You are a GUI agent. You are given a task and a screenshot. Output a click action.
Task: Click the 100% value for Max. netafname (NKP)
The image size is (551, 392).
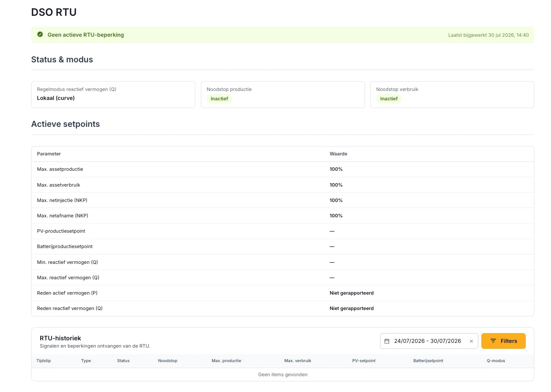[x=336, y=216]
